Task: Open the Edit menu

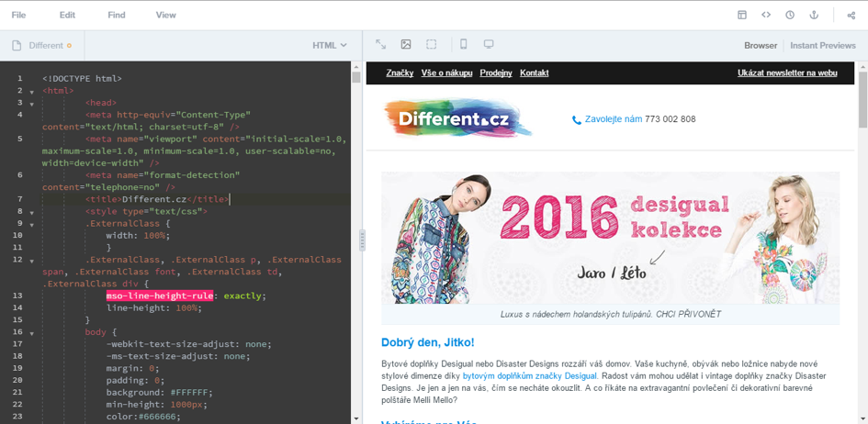Action: (68, 15)
